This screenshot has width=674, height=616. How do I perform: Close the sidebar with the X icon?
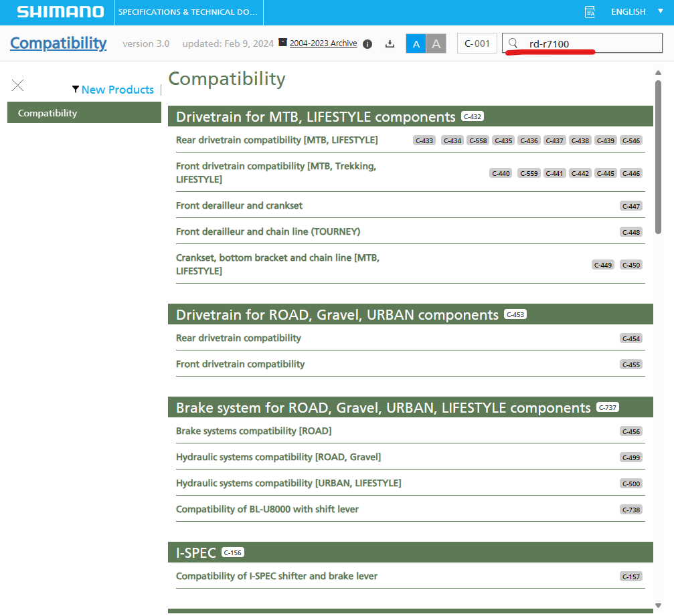click(x=17, y=85)
